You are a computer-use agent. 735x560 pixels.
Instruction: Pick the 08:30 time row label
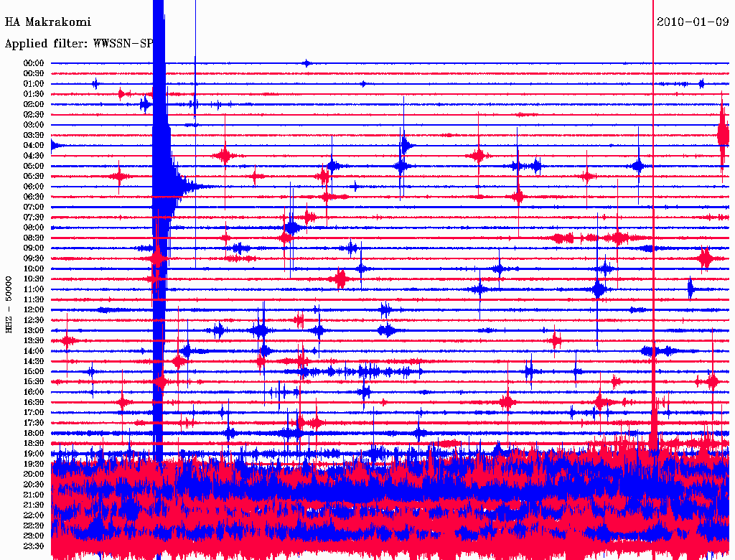coord(34,238)
